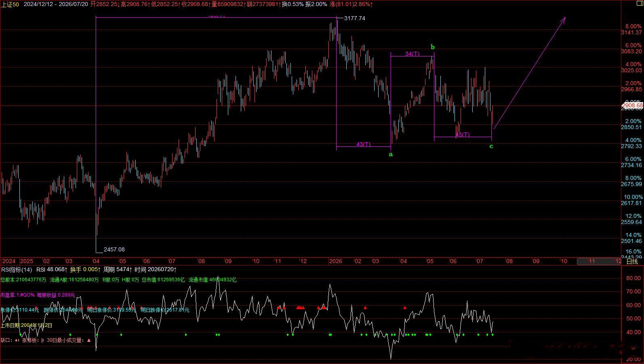Select the 45(T) time span marker
The height and width of the screenshot is (364, 644).
(x=463, y=134)
